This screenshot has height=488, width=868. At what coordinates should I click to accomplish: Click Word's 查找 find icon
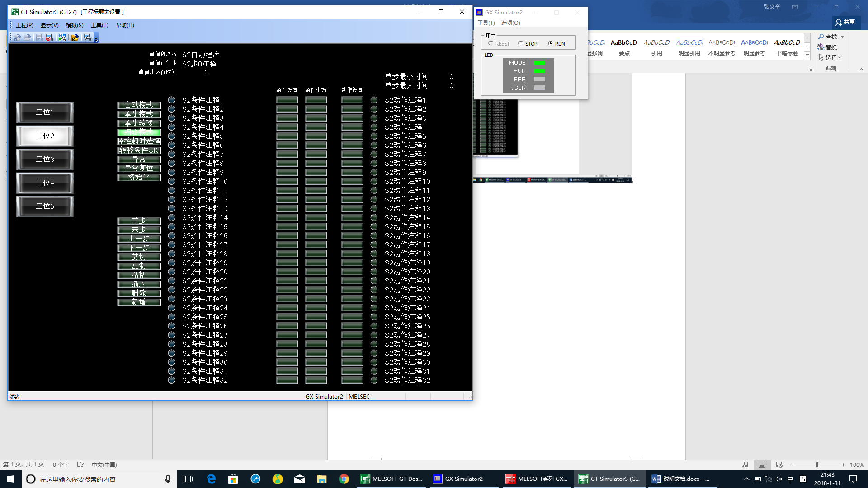tap(821, 37)
